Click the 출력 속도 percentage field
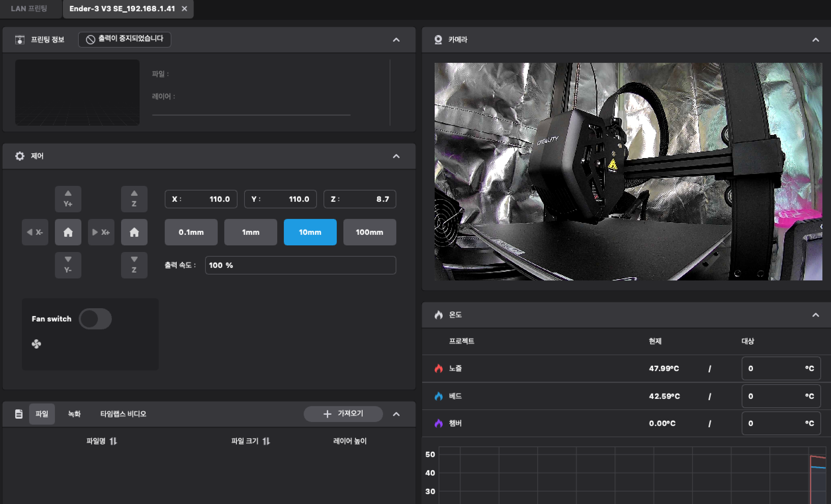The height and width of the screenshot is (504, 831). coord(300,265)
